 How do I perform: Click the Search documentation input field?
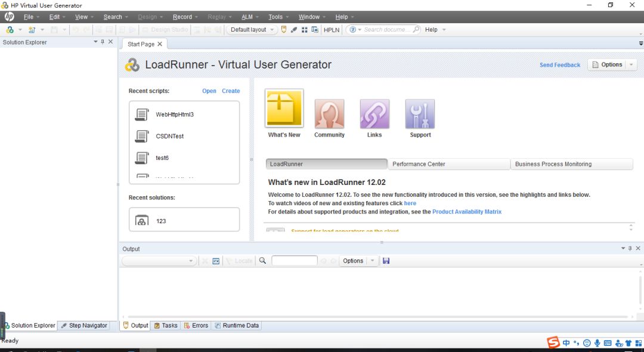pyautogui.click(x=386, y=30)
